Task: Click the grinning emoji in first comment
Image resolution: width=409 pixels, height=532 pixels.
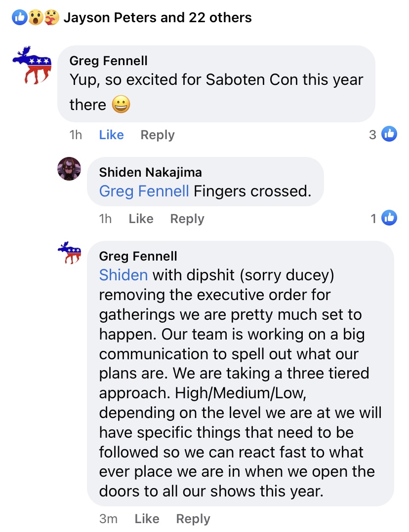Action: point(121,105)
